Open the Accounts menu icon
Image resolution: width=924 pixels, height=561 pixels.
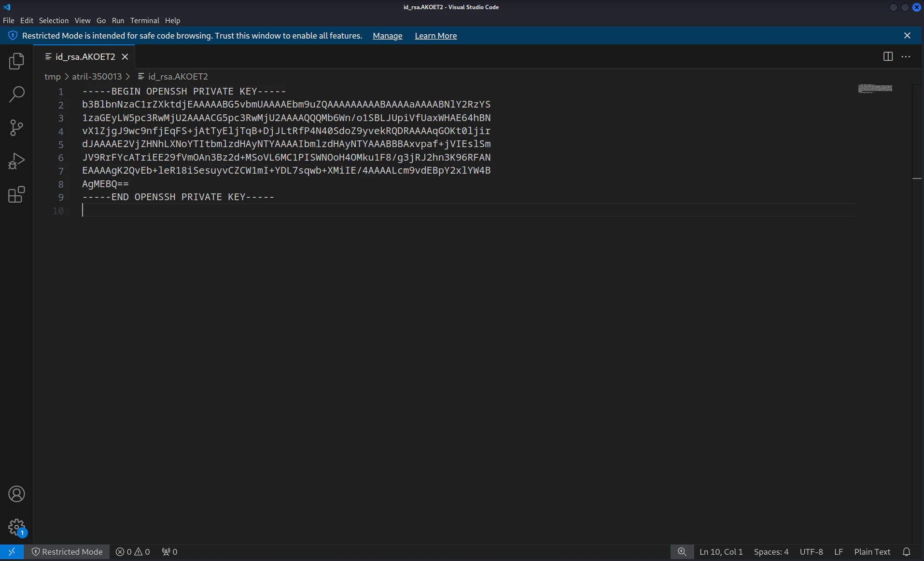tap(16, 494)
